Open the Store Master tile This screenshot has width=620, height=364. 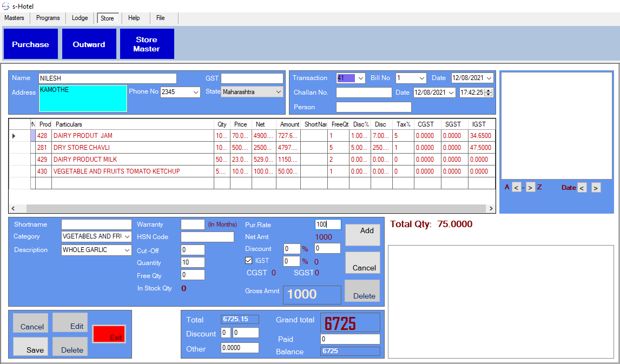point(147,44)
